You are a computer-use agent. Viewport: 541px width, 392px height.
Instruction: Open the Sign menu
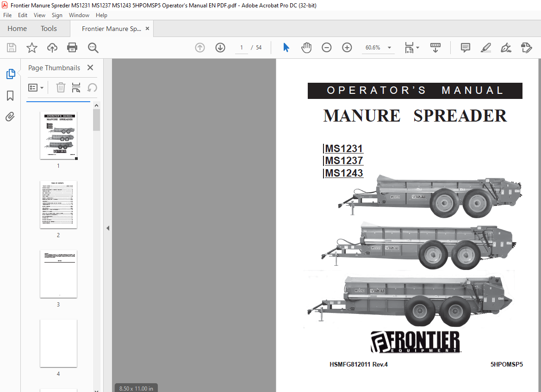pos(57,15)
